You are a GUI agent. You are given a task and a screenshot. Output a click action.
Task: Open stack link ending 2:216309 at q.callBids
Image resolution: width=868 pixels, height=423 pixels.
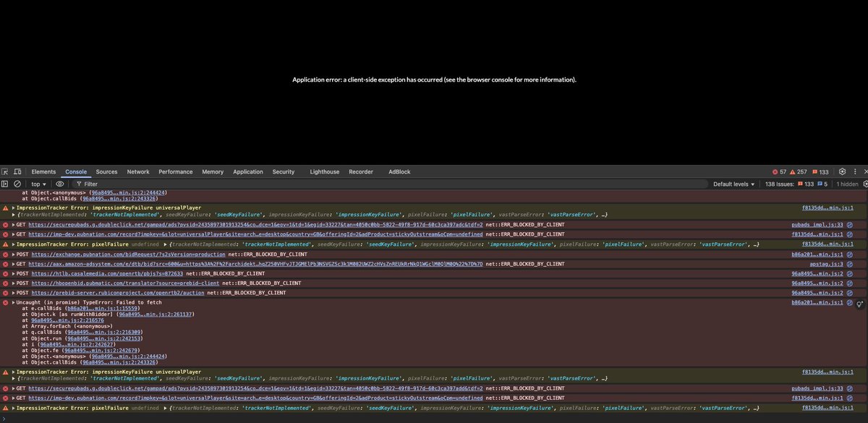click(x=105, y=333)
